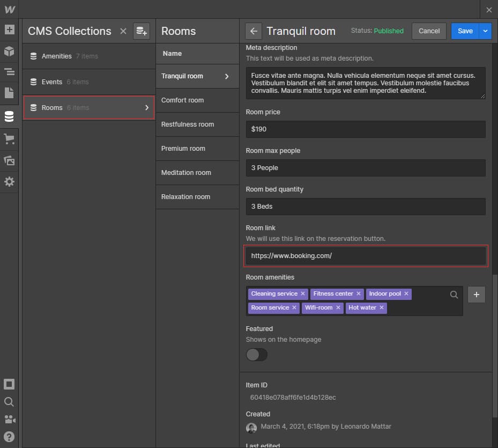Toggle the Featured switch
Image resolution: width=498 pixels, height=448 pixels.
click(256, 355)
